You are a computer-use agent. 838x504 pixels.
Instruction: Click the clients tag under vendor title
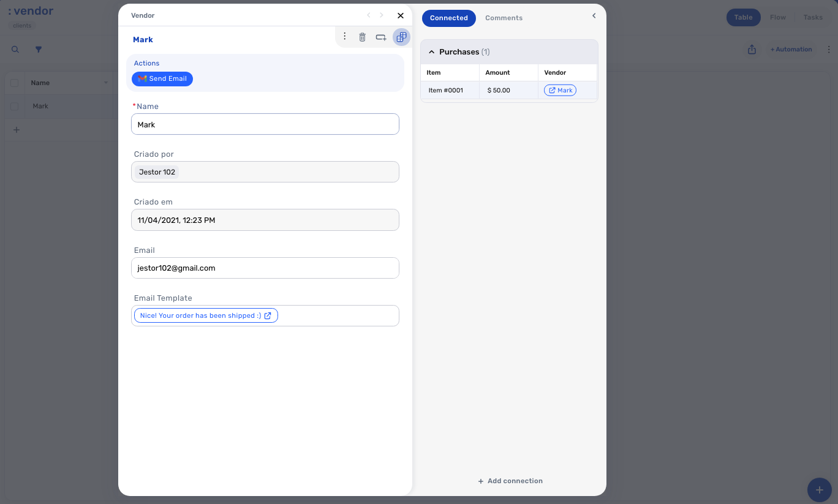point(22,26)
